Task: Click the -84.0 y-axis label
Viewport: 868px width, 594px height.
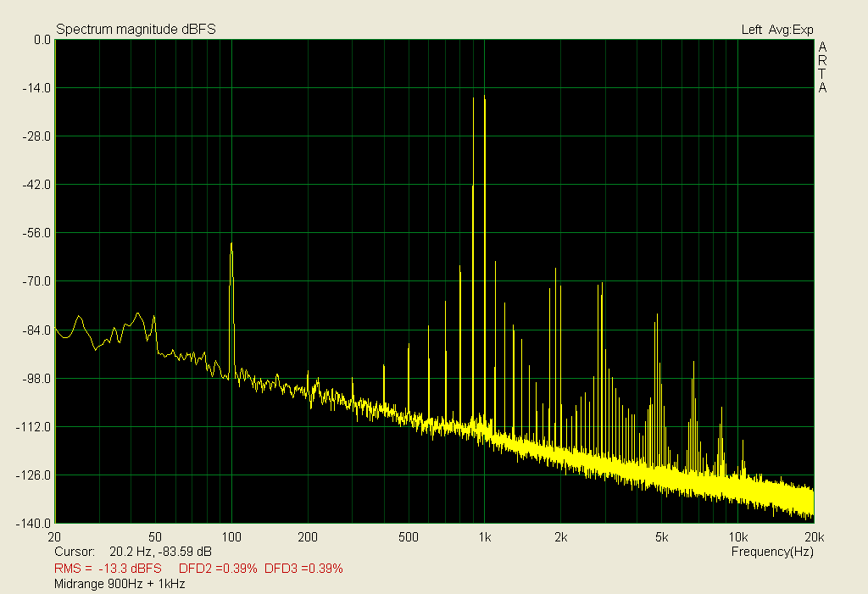Action: [x=36, y=330]
